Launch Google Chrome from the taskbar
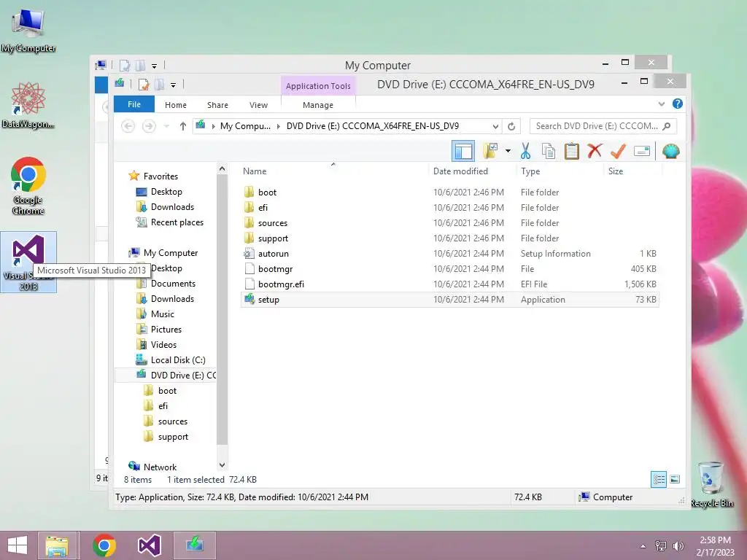 tap(104, 545)
